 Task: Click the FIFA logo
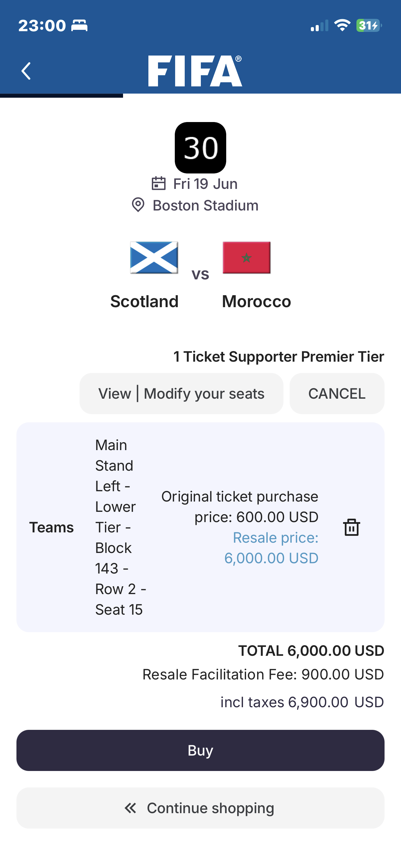coord(195,71)
